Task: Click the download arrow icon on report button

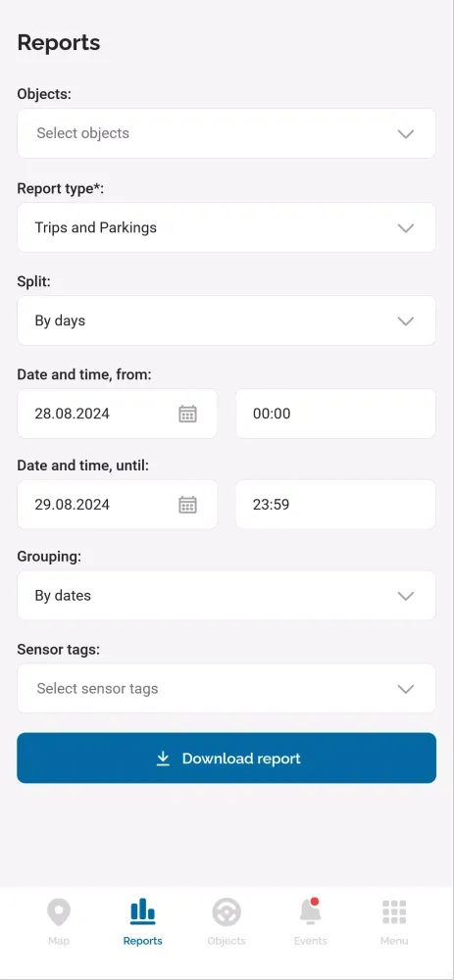Action: tap(163, 759)
